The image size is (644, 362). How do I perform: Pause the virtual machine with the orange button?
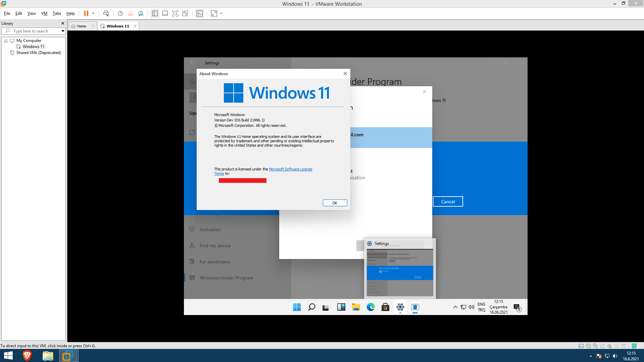tap(86, 13)
